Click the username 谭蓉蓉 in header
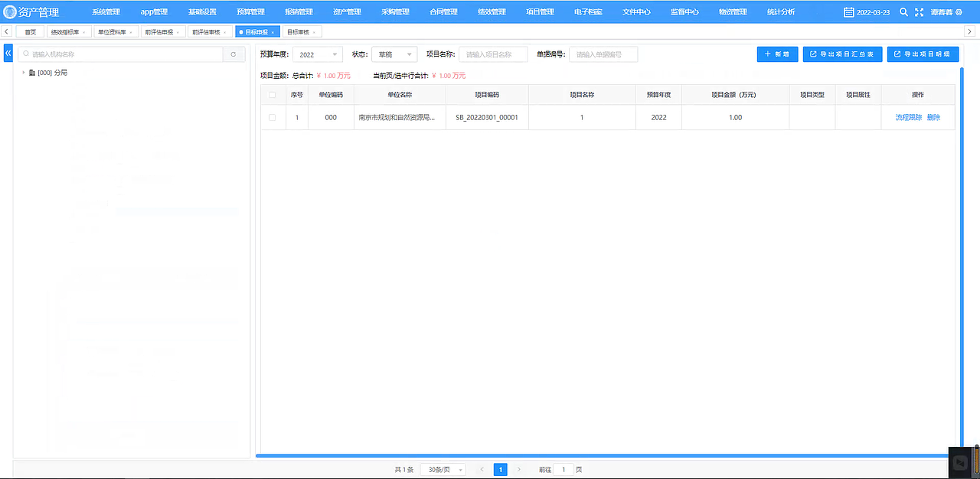This screenshot has width=980, height=479. click(942, 12)
